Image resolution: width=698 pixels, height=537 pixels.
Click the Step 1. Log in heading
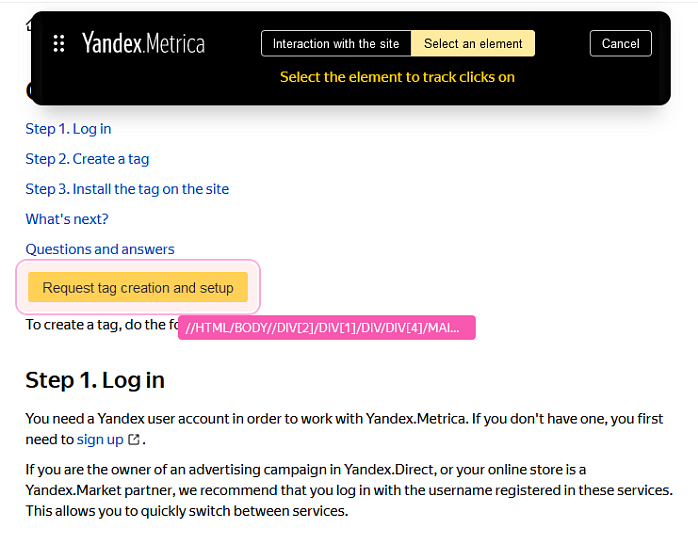(95, 380)
